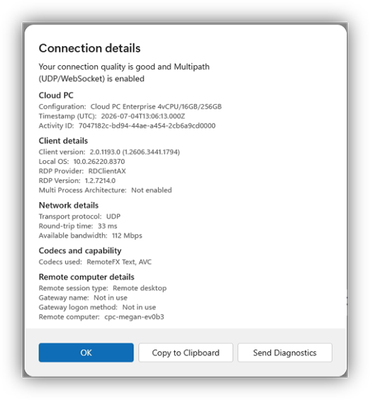Click the Round-trip time 33 ms value
This screenshot has width=370, height=400.
pyautogui.click(x=107, y=226)
